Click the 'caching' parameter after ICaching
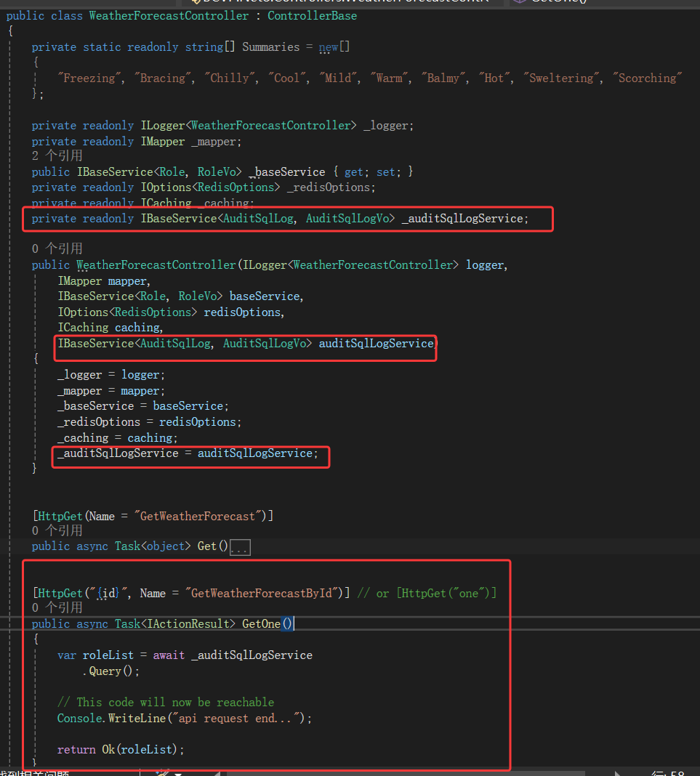 coord(137,328)
